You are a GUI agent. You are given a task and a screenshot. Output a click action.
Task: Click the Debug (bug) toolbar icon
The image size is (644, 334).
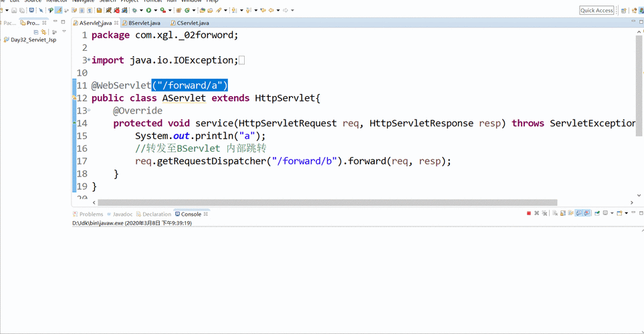[x=134, y=10]
